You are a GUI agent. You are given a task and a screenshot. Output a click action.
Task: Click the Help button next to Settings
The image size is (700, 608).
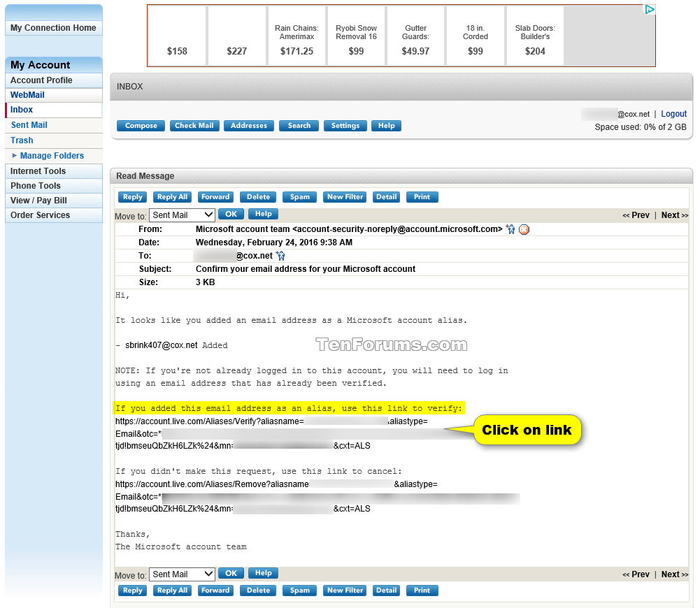(x=386, y=126)
